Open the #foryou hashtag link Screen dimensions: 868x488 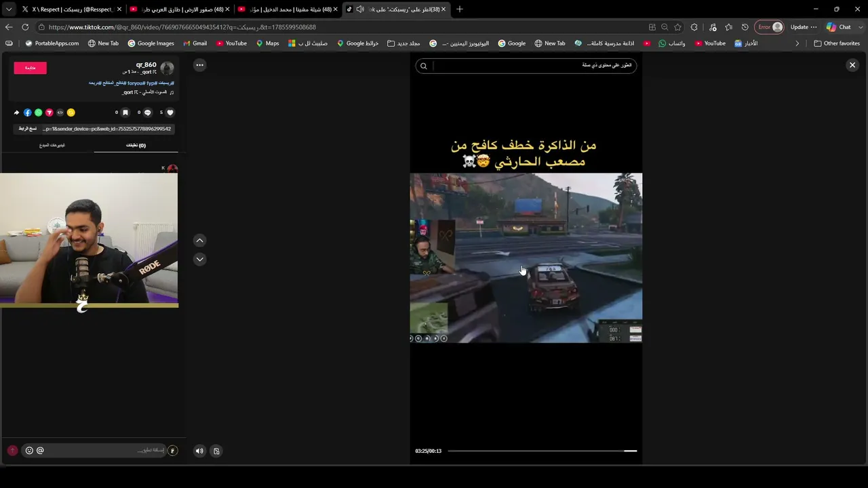point(136,83)
